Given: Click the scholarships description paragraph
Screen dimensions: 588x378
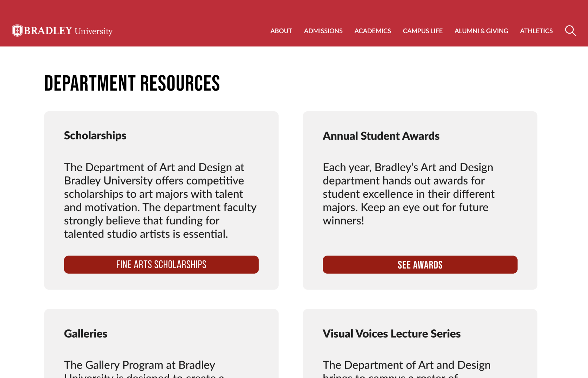Looking at the screenshot, I should 160,201.
